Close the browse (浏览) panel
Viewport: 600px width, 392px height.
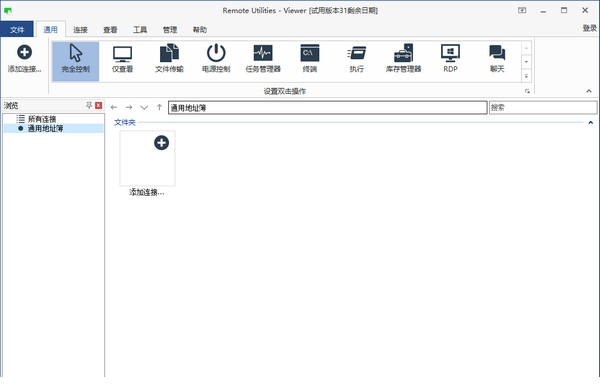click(99, 105)
